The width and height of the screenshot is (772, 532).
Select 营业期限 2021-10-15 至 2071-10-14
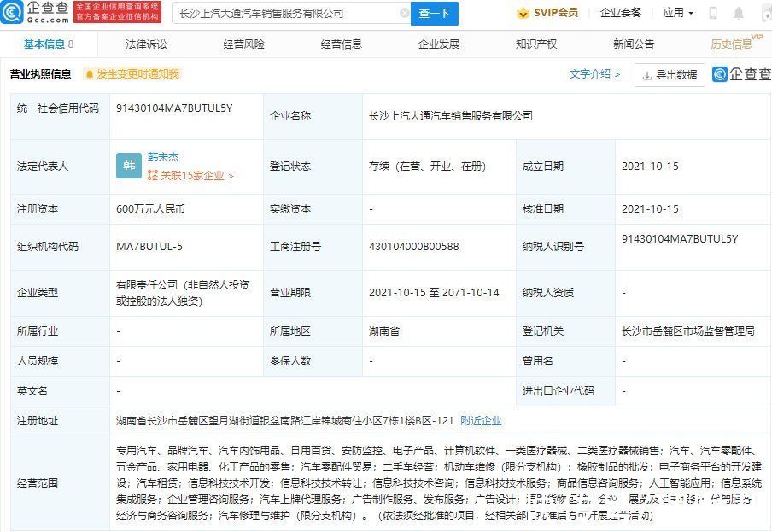click(x=434, y=293)
